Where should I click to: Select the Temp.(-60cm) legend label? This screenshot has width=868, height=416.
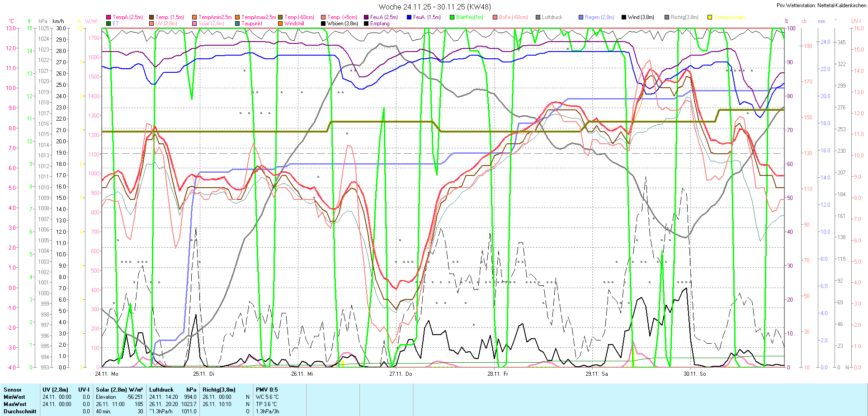[x=299, y=17]
